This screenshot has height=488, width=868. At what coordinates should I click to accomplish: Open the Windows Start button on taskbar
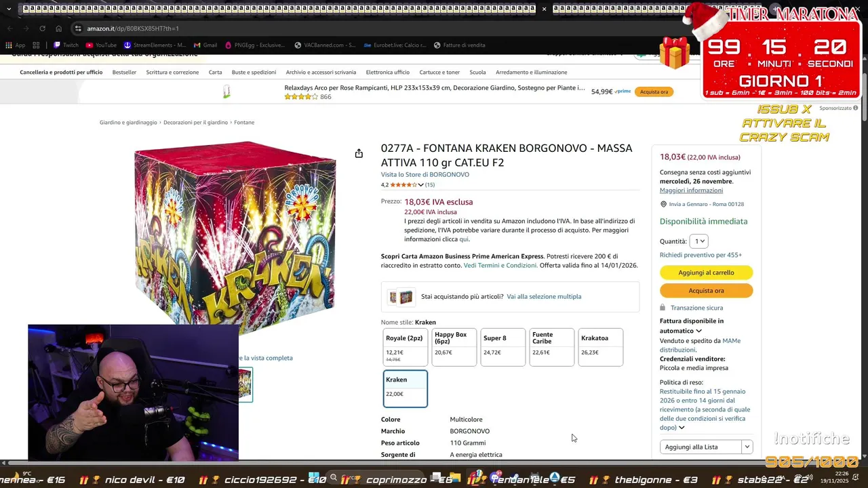(x=313, y=477)
